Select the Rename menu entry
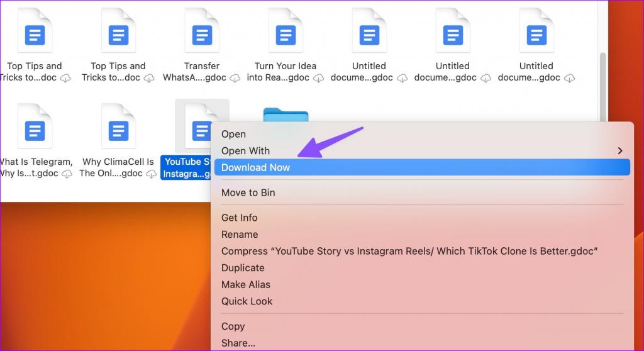This screenshot has height=351, width=644. point(422,234)
